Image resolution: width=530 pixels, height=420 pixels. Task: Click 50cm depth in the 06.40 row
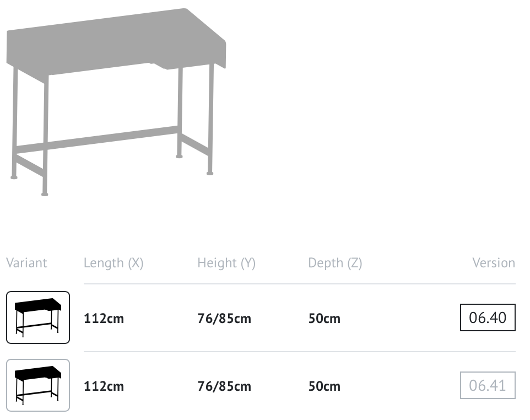[x=324, y=318]
